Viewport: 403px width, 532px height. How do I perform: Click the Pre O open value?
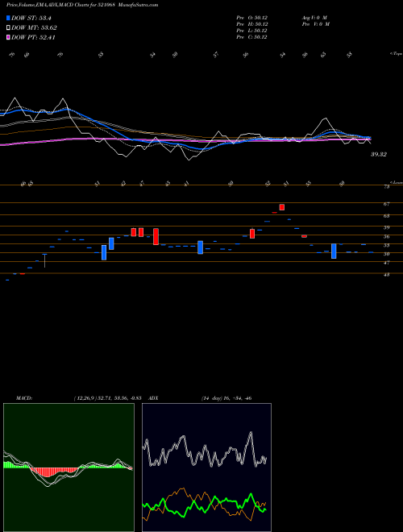pos(251,17)
